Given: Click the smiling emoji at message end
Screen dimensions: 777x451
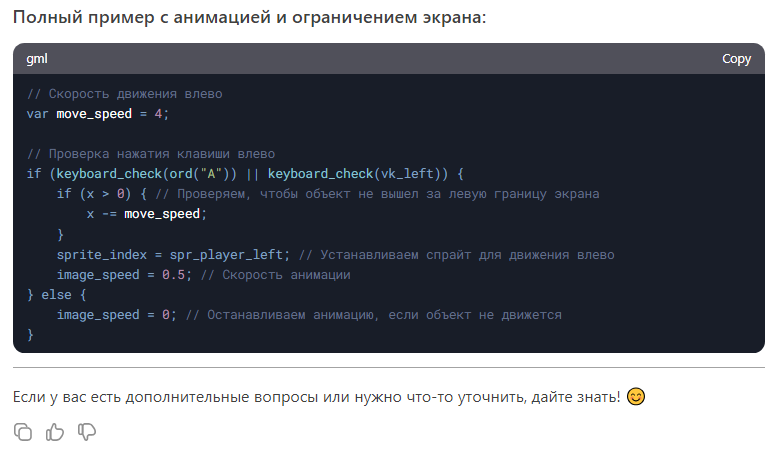Looking at the screenshot, I should 636,396.
